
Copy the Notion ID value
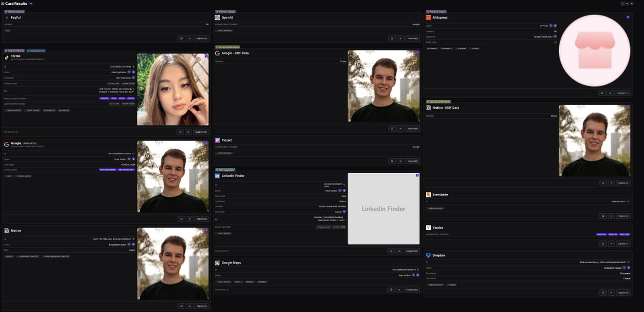[134, 239]
